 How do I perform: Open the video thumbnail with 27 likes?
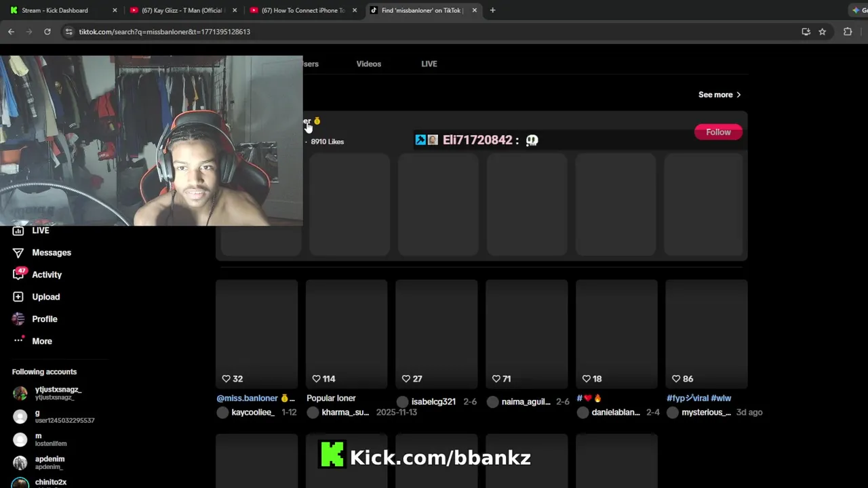[x=437, y=334]
